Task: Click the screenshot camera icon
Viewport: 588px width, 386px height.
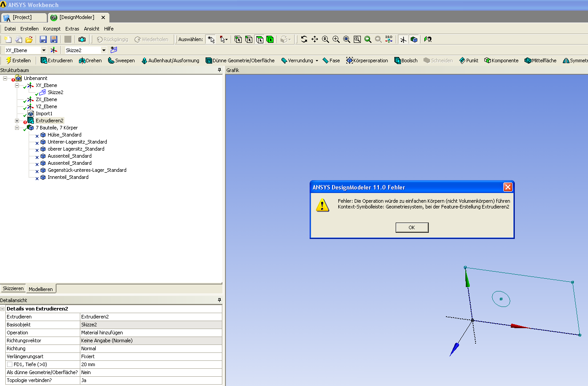Action: coord(82,39)
